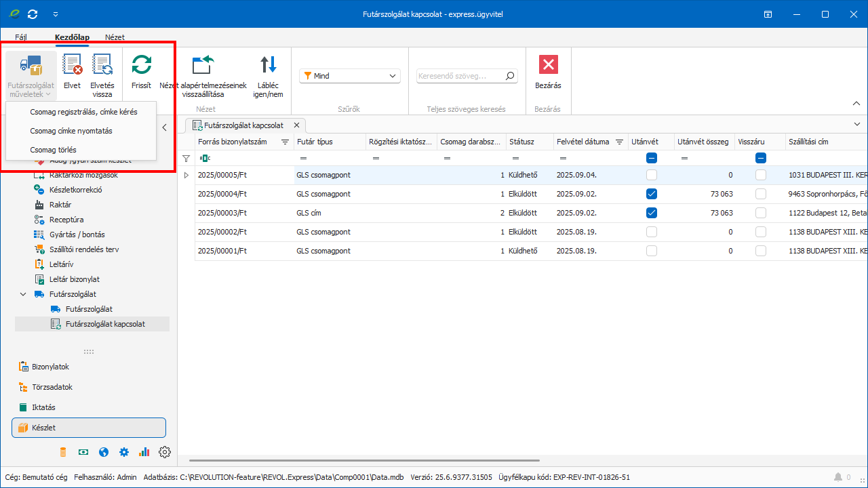Open the gear settings icon in sidebar

click(165, 452)
